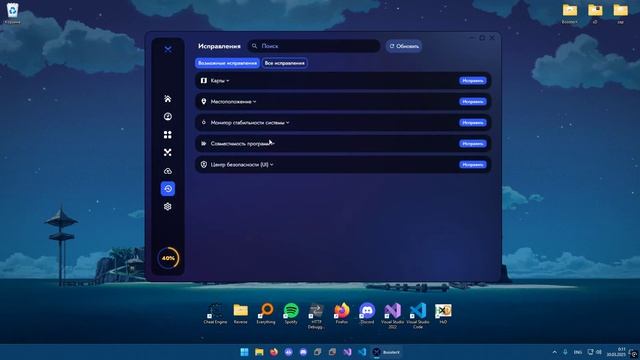
Task: Select the HxD desktop shortcut
Action: [x=443, y=313]
